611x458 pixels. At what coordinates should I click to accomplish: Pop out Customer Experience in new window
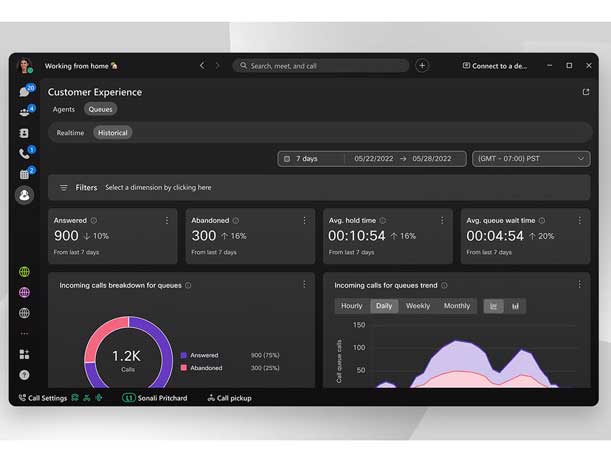coord(586,92)
